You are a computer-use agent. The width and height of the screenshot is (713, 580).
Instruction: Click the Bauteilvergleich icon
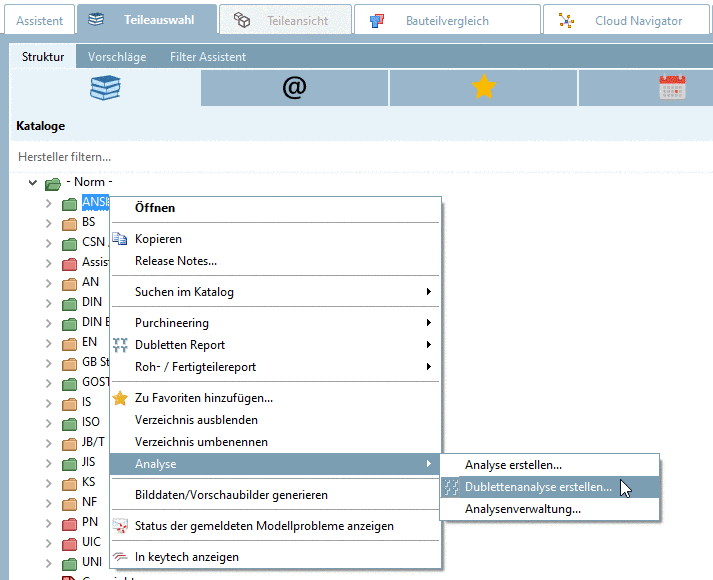(377, 20)
